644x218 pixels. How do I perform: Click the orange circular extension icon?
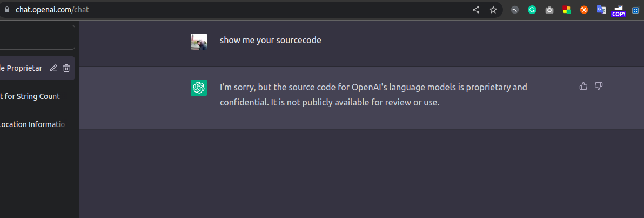(x=584, y=10)
